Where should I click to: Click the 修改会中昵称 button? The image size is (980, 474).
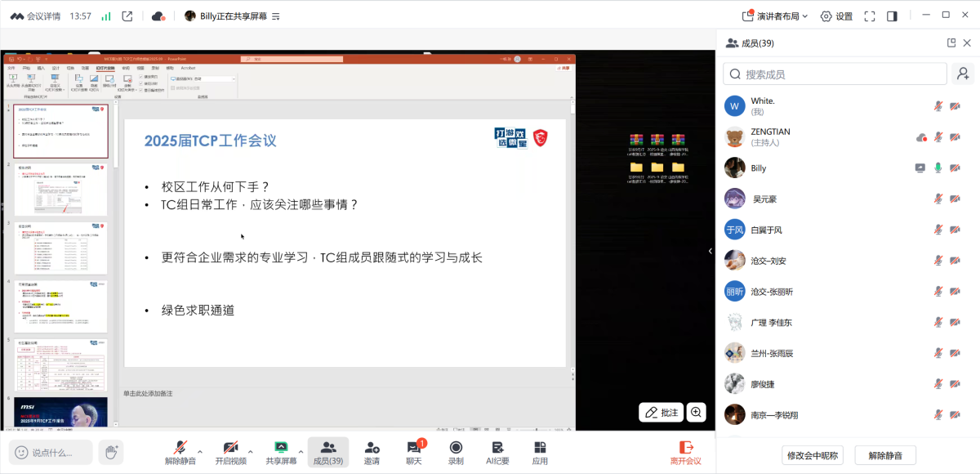coord(812,455)
